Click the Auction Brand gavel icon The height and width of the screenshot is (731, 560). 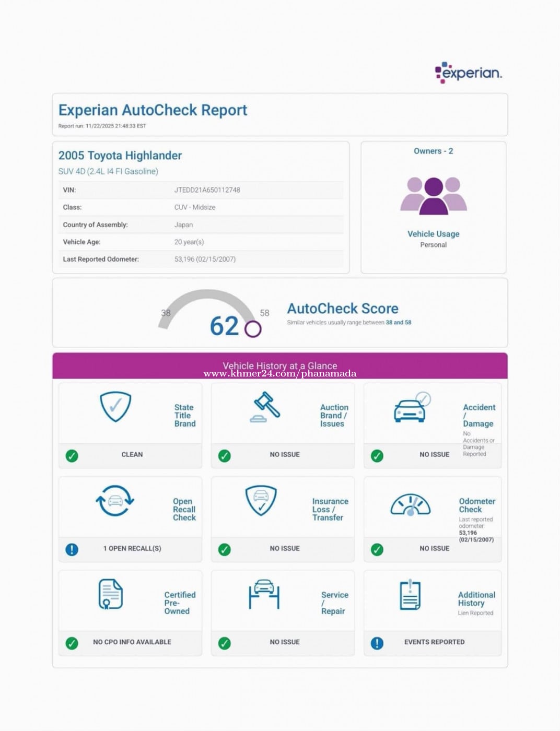tap(266, 407)
